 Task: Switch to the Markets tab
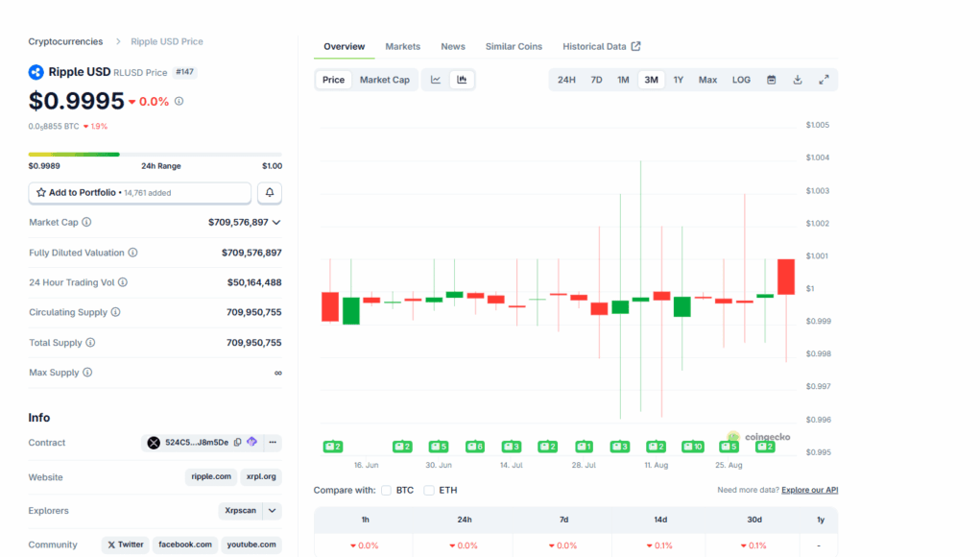coord(402,47)
